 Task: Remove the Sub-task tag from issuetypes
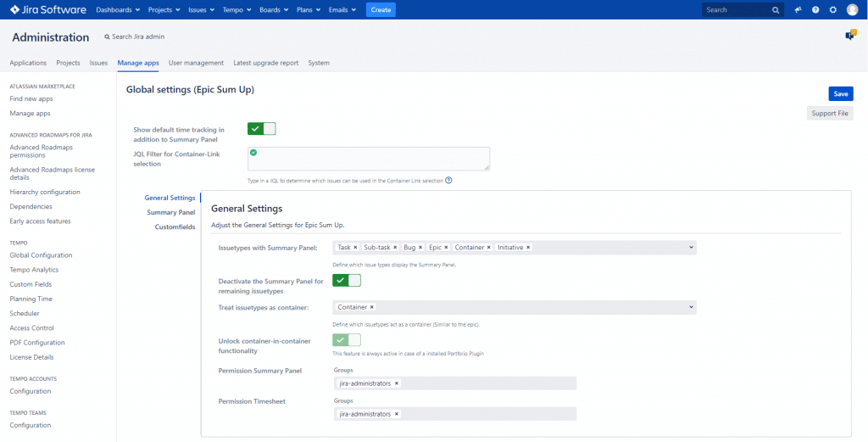pos(395,248)
